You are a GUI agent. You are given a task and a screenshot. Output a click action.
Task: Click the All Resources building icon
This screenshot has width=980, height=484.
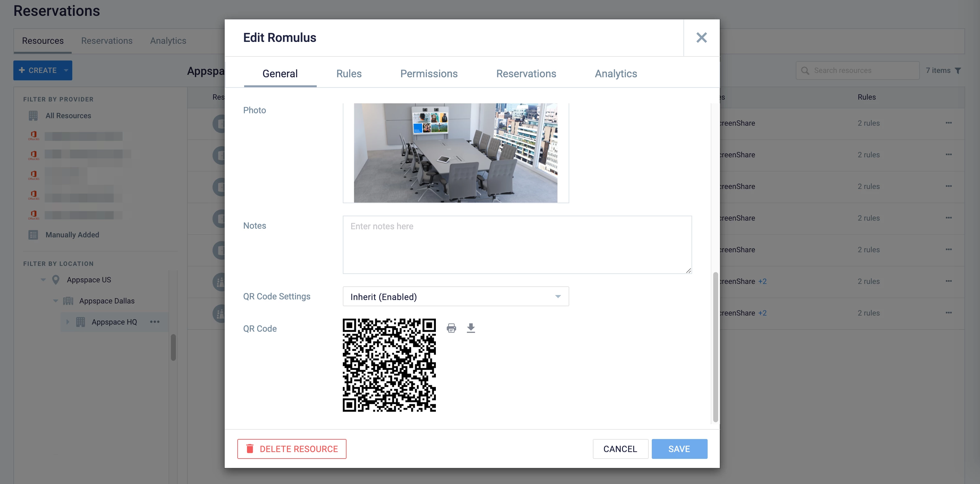tap(33, 116)
